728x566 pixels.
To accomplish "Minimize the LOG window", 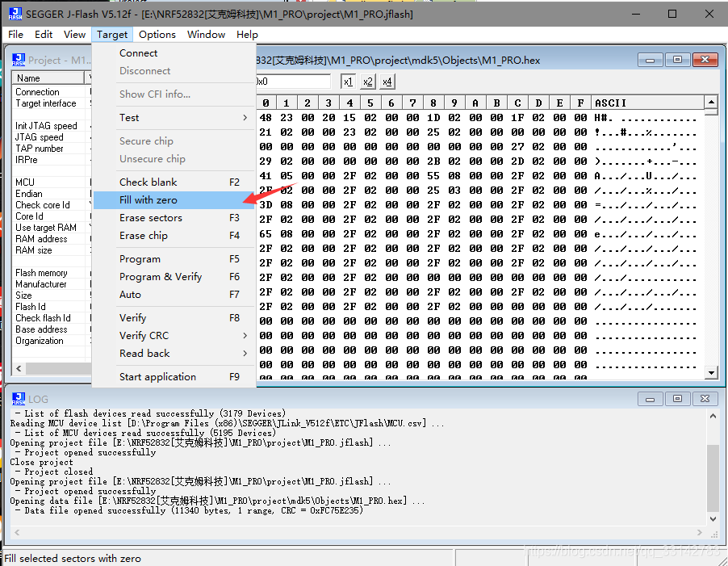I will point(650,399).
